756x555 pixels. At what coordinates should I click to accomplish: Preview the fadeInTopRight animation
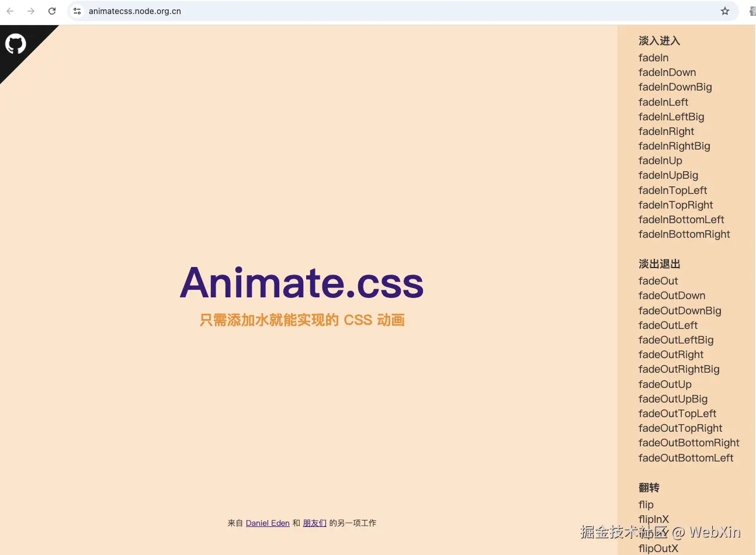click(x=675, y=205)
